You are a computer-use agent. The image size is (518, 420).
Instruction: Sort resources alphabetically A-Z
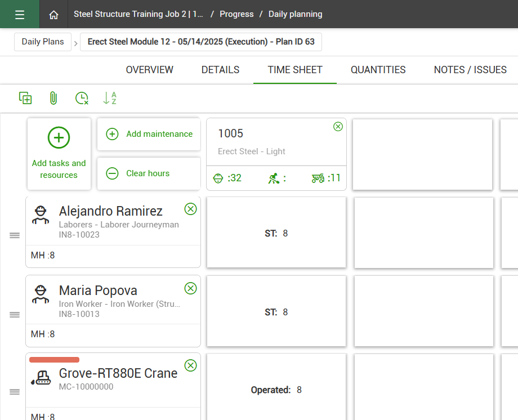pyautogui.click(x=110, y=98)
